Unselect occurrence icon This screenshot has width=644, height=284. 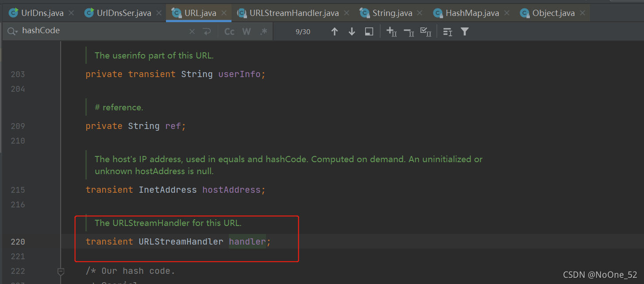(409, 32)
